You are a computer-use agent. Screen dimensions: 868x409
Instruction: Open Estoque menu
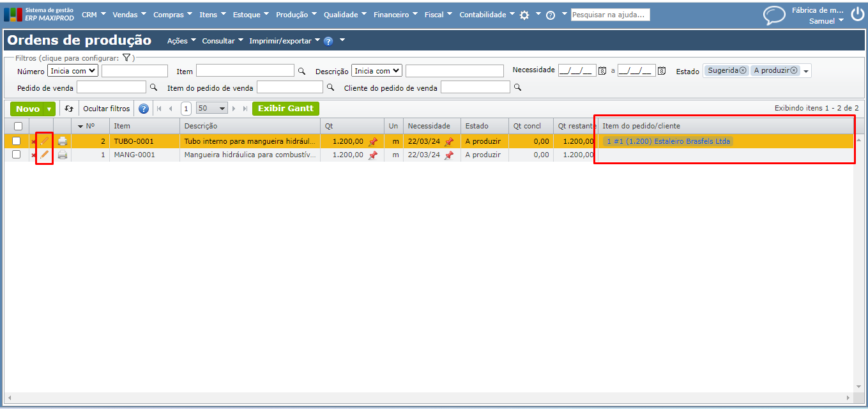point(250,15)
